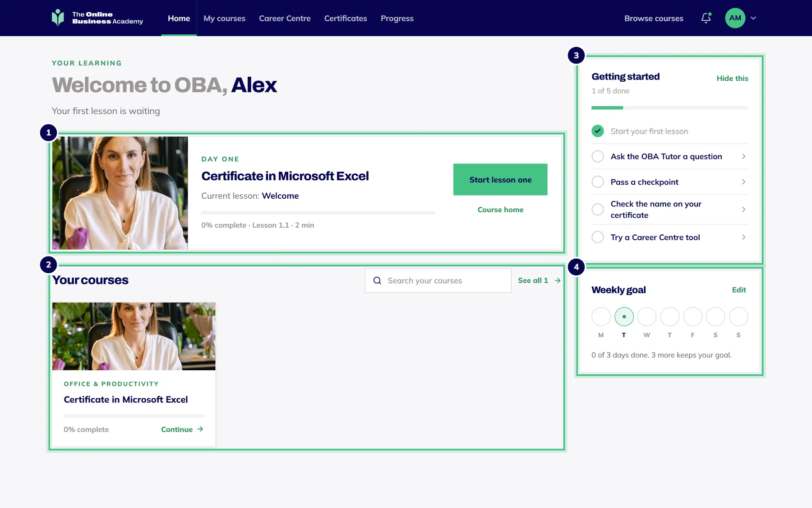
Task: Click the Start lesson one button
Action: point(500,179)
